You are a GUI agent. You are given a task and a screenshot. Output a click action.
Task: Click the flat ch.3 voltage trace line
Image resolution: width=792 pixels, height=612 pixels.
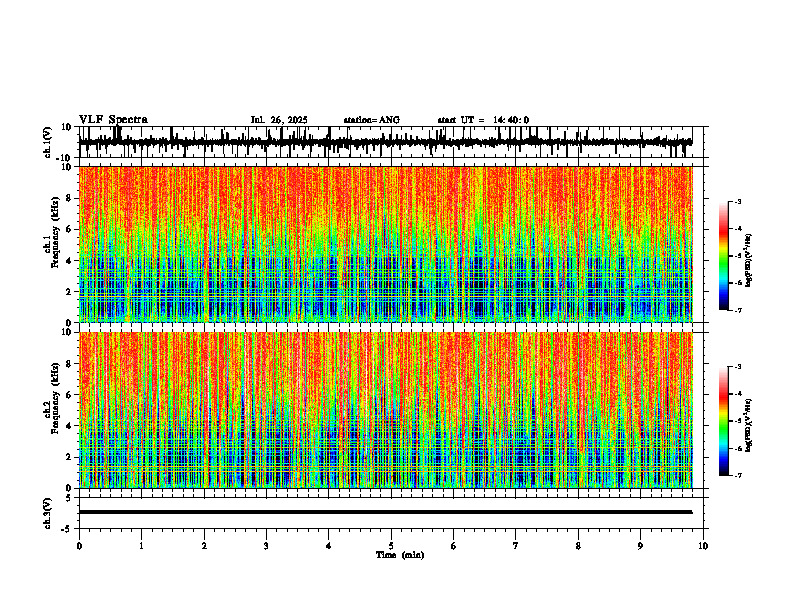[386, 512]
